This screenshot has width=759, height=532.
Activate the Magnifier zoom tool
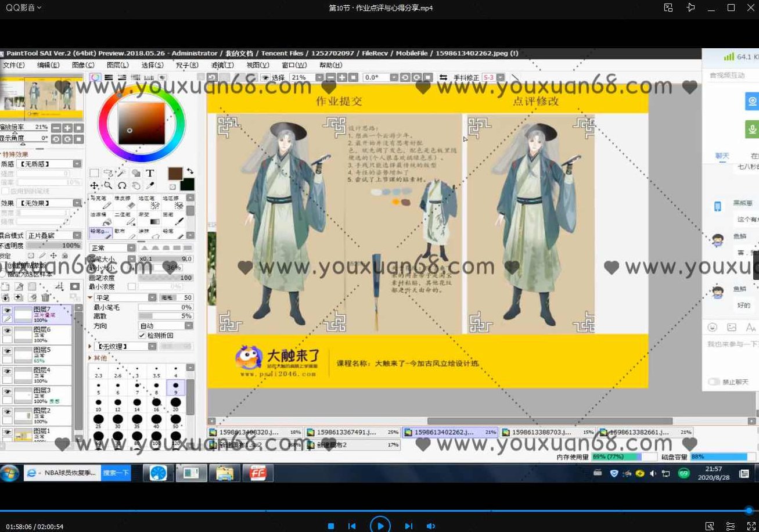point(108,185)
